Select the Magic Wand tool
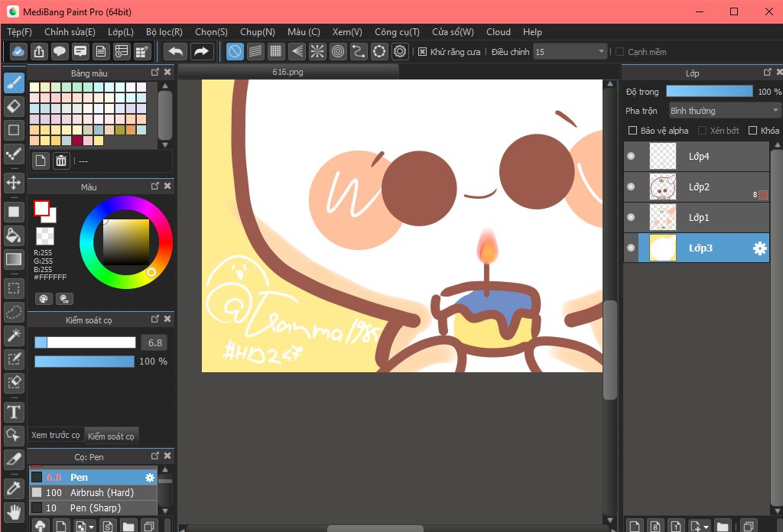Image resolution: width=783 pixels, height=532 pixels. tap(14, 336)
